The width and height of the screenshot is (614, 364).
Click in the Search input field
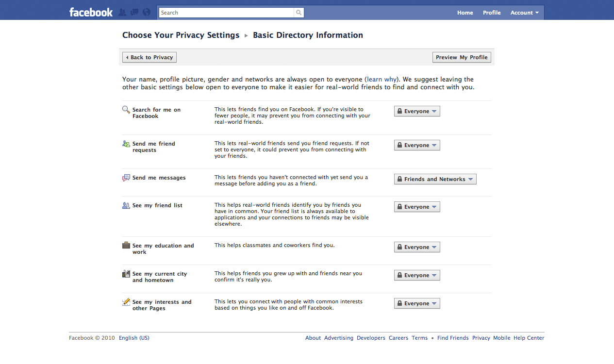coord(226,13)
